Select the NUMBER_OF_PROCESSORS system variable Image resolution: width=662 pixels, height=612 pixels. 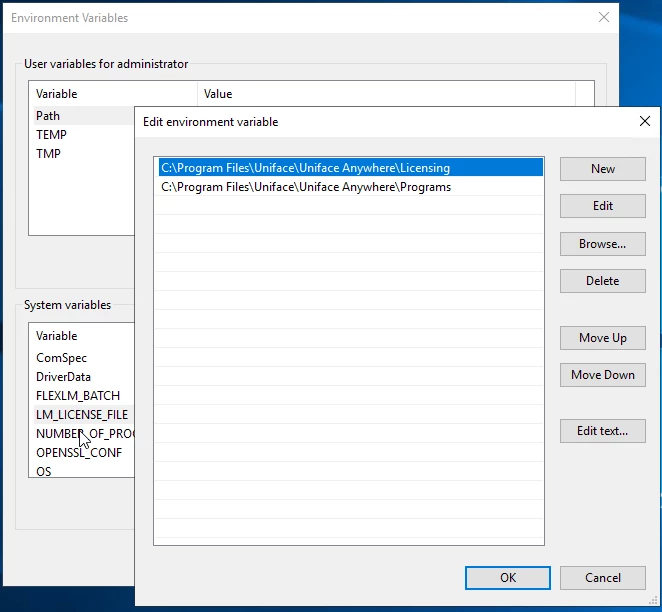click(84, 434)
